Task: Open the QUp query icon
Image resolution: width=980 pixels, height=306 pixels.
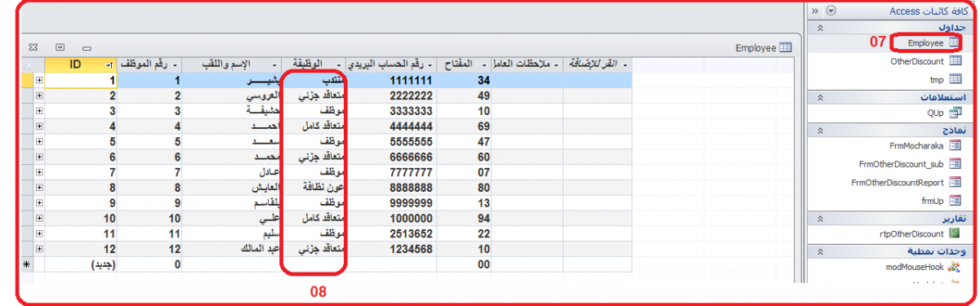Action: [x=955, y=114]
